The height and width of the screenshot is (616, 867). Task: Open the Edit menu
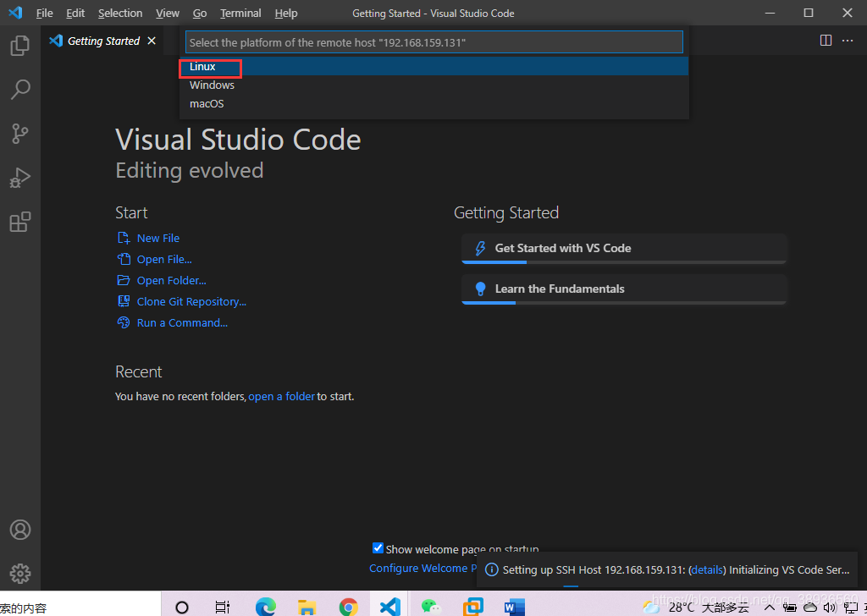tap(75, 13)
